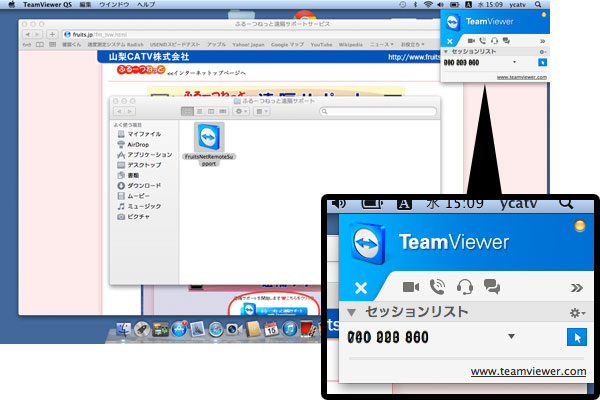Click Bluetooth icon in top menu bar

click(415, 5)
